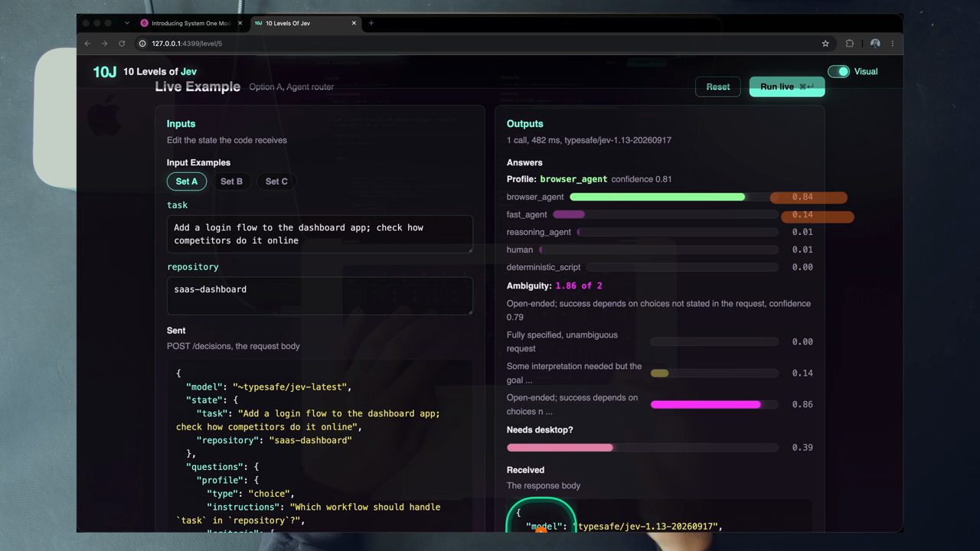
Task: Click the '10 Levels of Jev' title link
Action: (160, 72)
